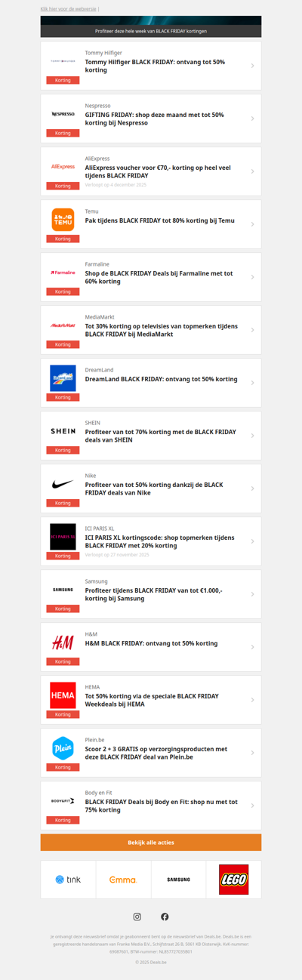Screen dimensions: 302x980
Task: Click the H&M red logo
Action: tap(63, 643)
